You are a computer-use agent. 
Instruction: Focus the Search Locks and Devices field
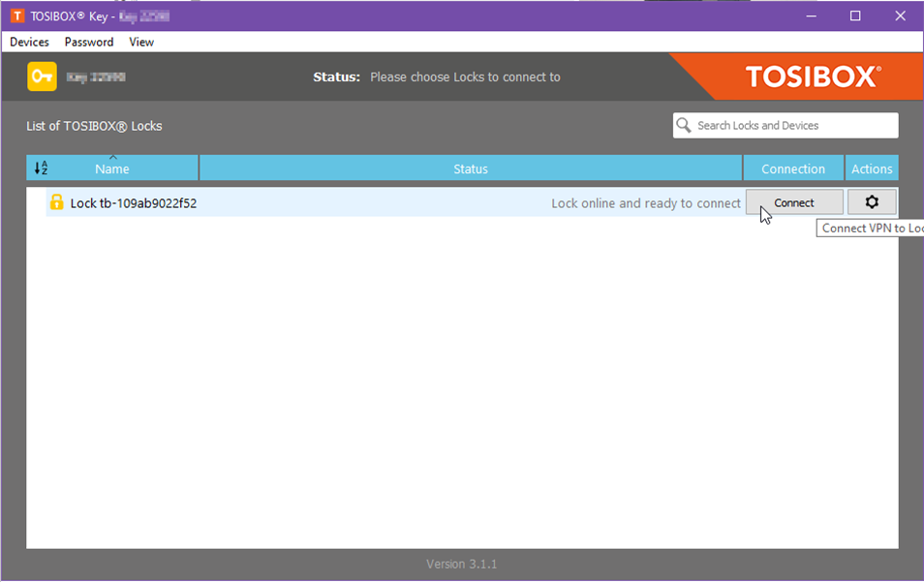pyautogui.click(x=785, y=126)
